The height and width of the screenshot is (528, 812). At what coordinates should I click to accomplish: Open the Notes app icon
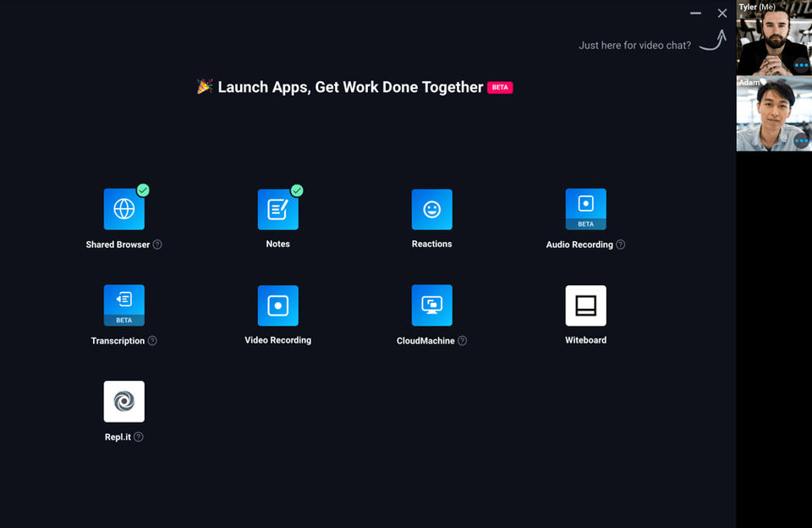point(278,209)
